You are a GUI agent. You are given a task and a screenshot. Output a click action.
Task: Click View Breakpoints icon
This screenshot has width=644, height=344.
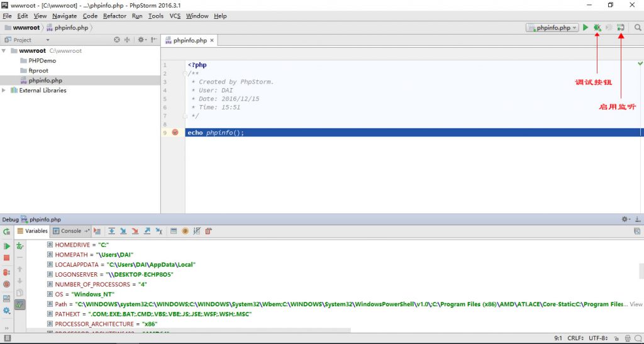pos(6,272)
